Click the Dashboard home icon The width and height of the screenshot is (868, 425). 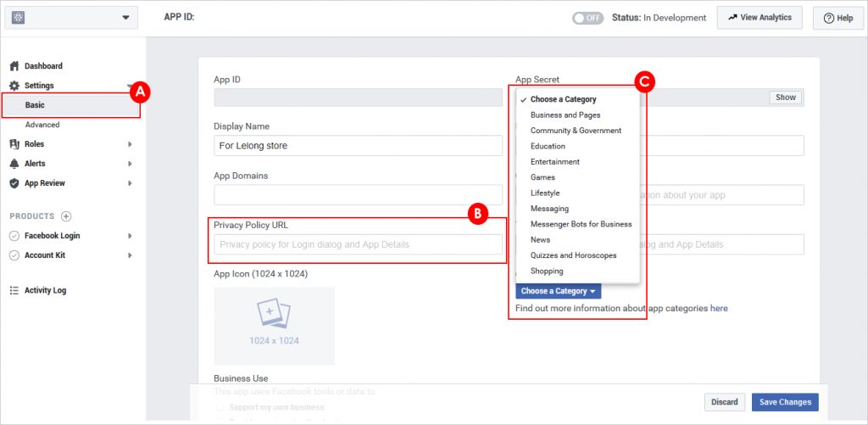(x=14, y=66)
